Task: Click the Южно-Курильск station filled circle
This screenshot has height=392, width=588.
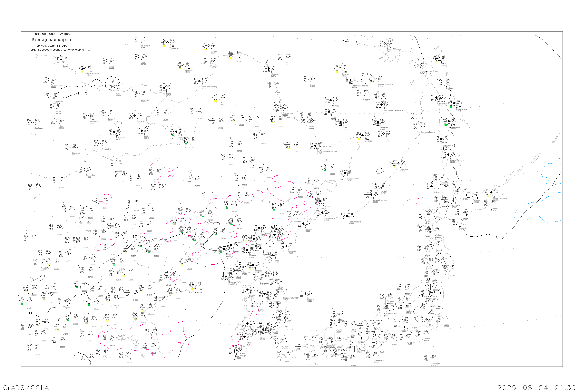Action: [491, 192]
